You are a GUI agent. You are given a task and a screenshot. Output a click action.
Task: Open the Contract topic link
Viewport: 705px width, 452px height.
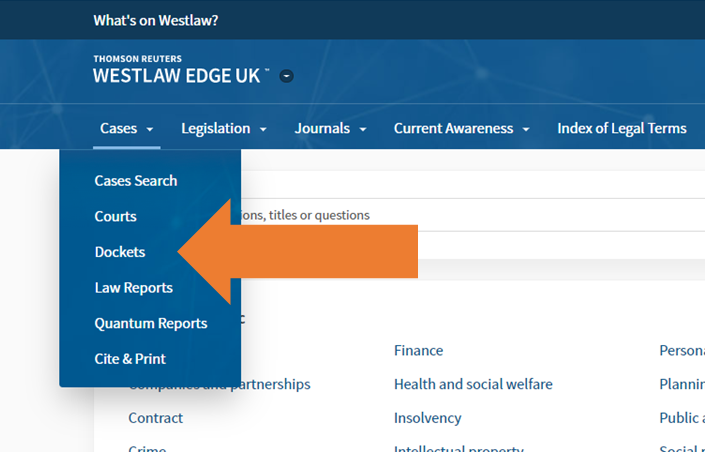[x=156, y=418]
